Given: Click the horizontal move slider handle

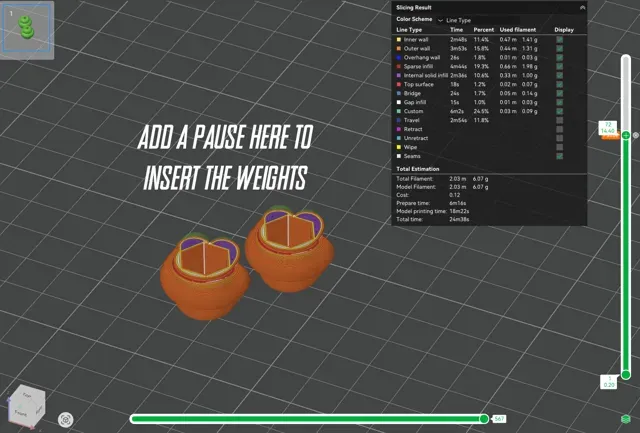Looking at the screenshot, I should [484, 419].
